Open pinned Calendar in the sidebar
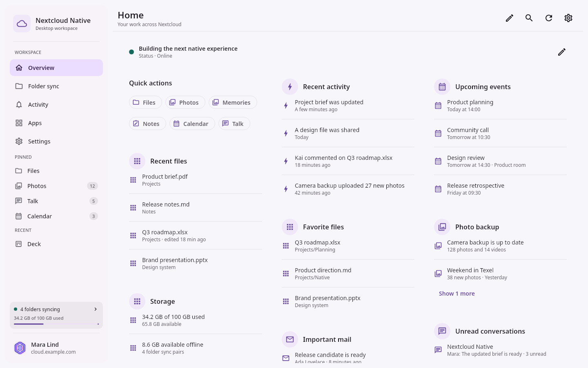Viewport: 588px width, 368px height. pyautogui.click(x=56, y=216)
